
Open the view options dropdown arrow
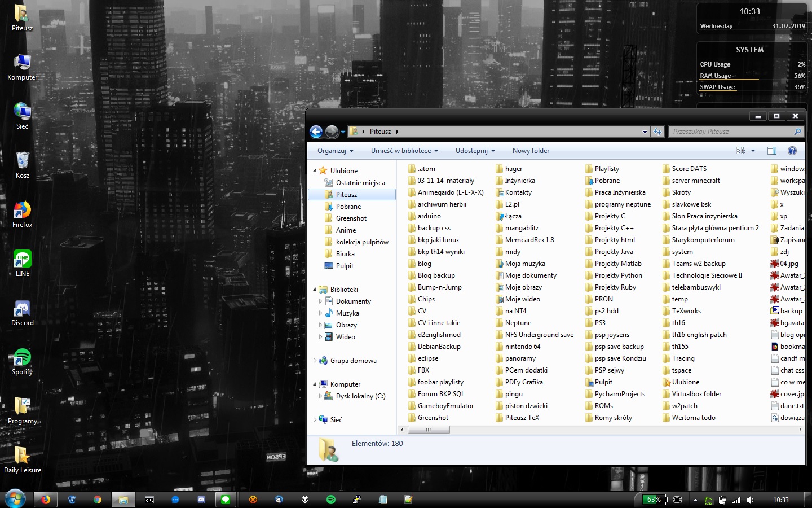(x=753, y=151)
